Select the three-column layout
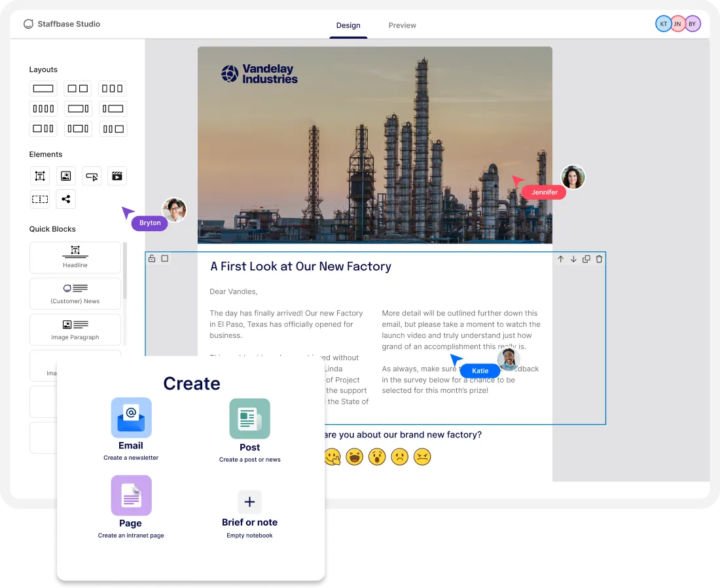 113,88
